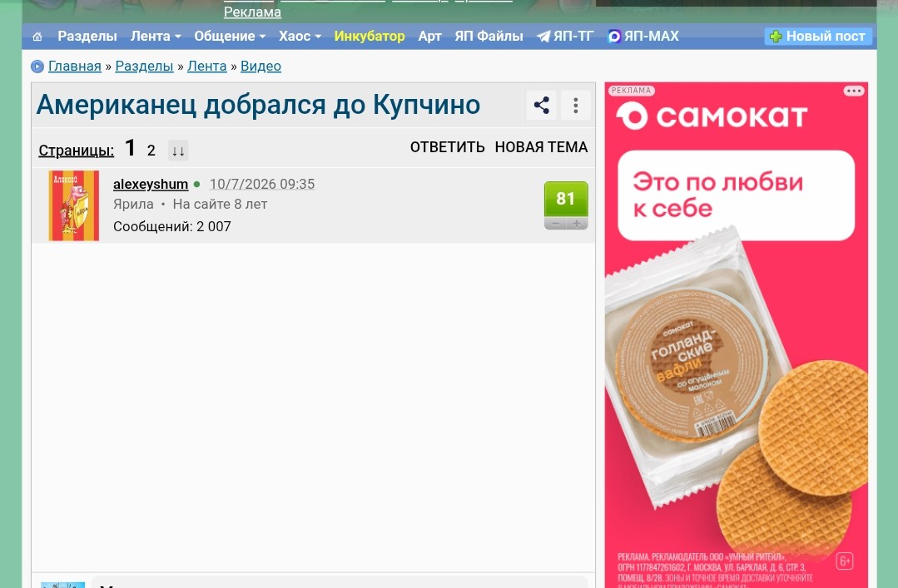Upvote the post with plus button

tap(577, 224)
